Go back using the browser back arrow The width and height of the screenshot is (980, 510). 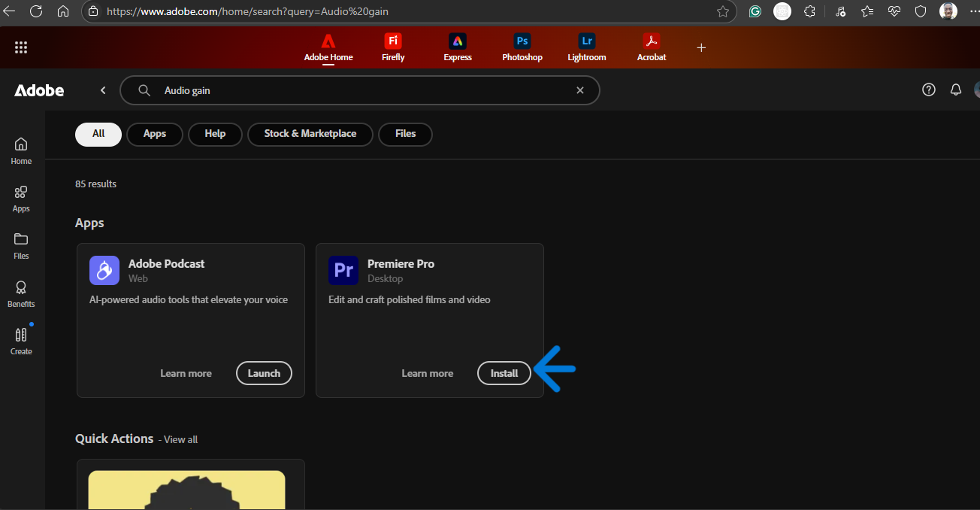point(9,11)
